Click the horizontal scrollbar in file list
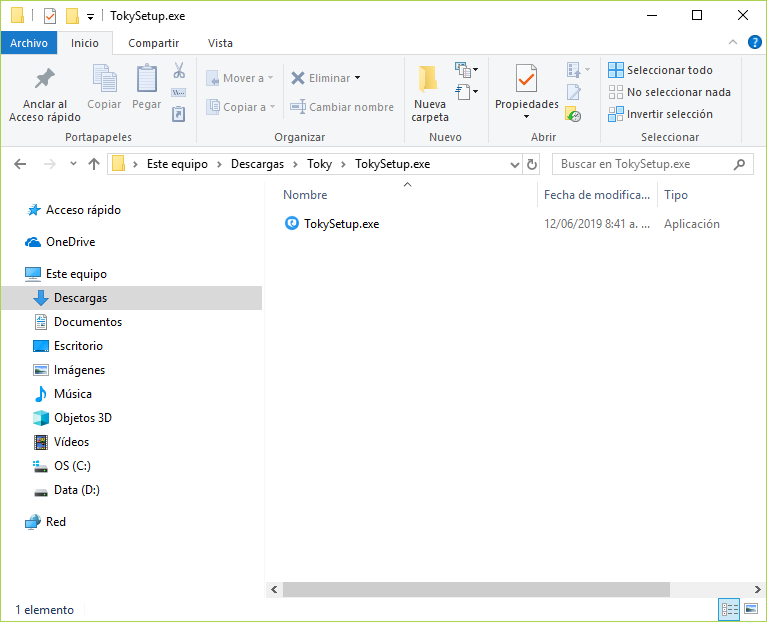767x622 pixels. [x=470, y=589]
